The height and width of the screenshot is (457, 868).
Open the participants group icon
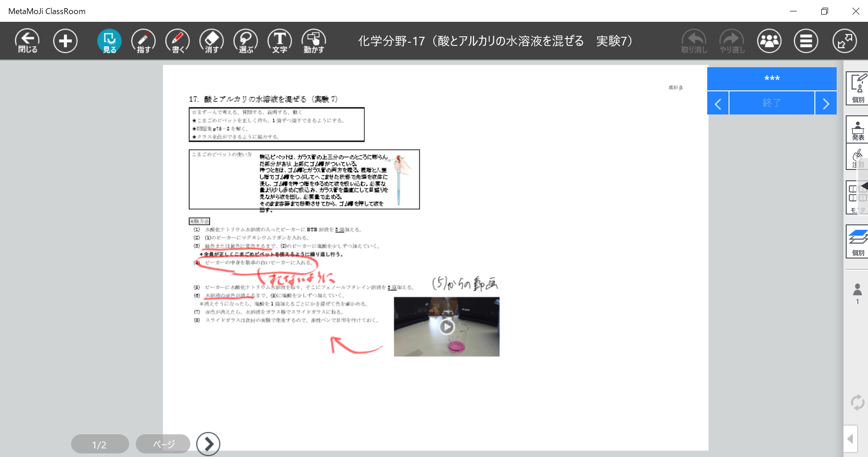pos(769,41)
